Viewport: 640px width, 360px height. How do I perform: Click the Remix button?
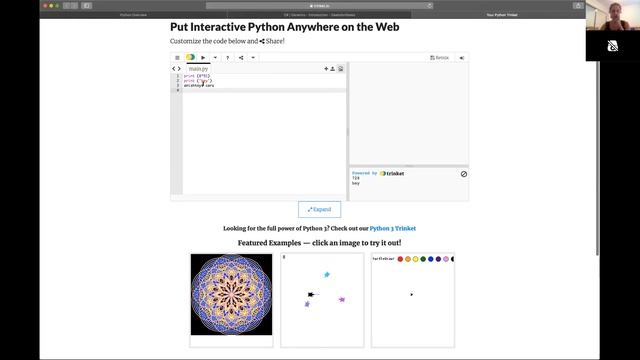click(x=439, y=58)
